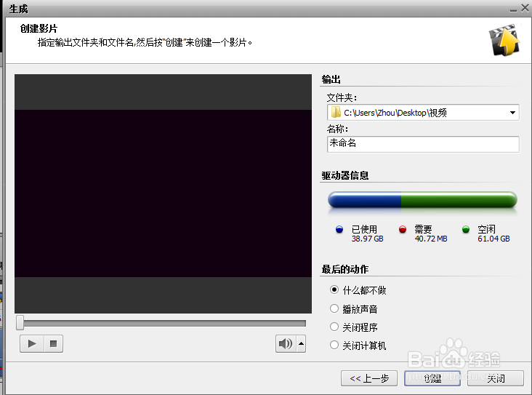
Task: Minimize the 生成 dialog window
Action: (x=513, y=9)
